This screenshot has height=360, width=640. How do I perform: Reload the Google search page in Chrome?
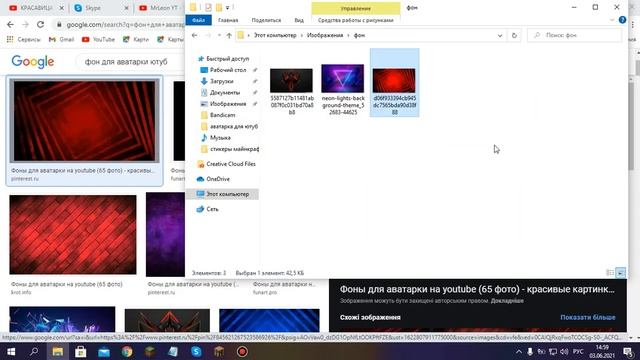40,24
